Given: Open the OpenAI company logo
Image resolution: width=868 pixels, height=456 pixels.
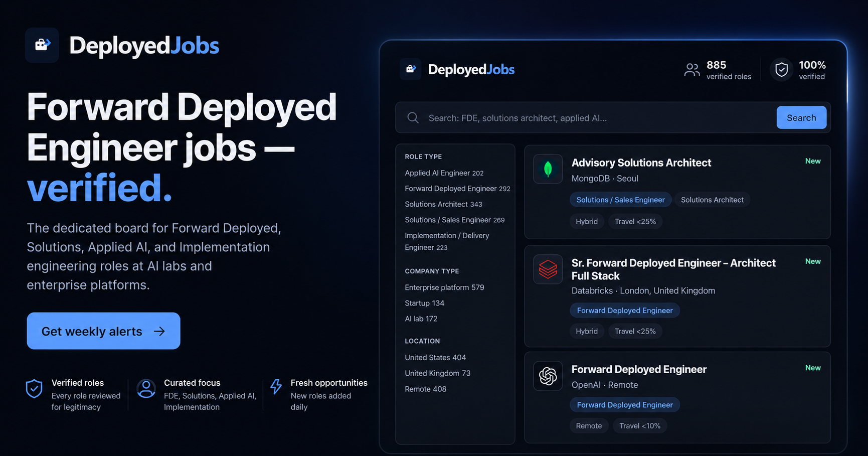Looking at the screenshot, I should tap(548, 376).
